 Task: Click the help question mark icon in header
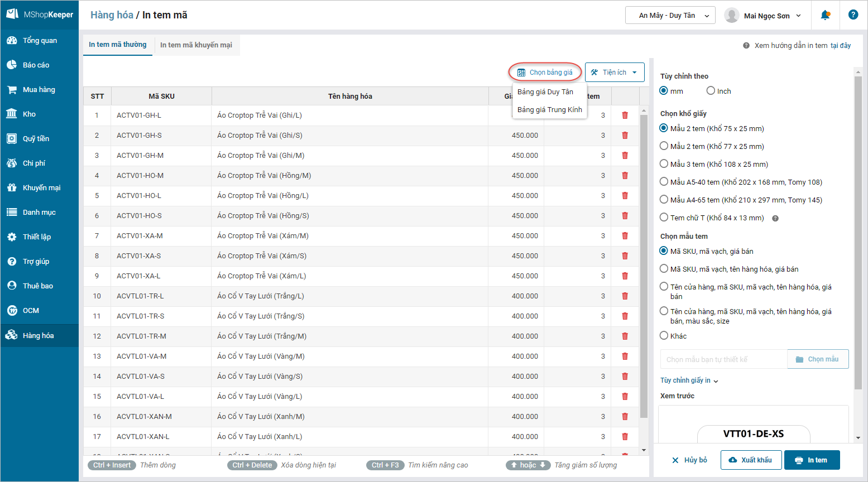coord(853,15)
